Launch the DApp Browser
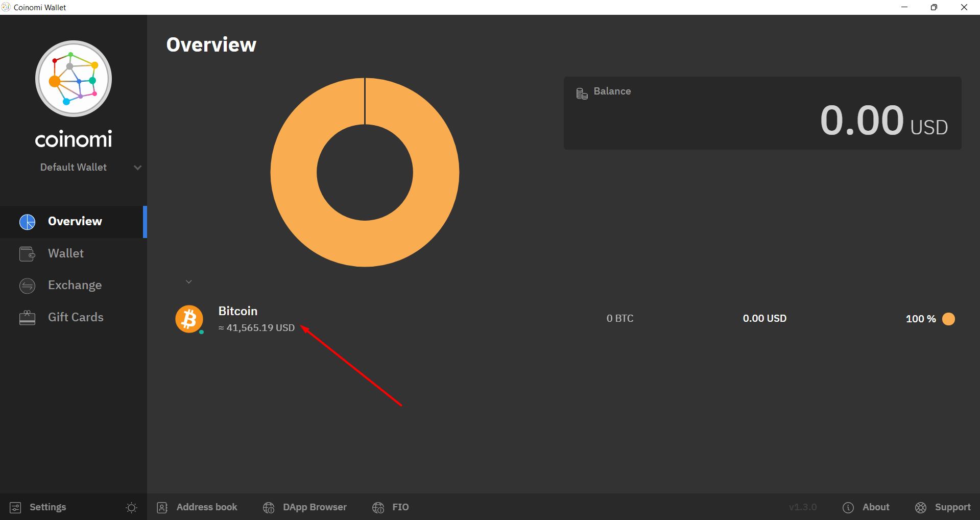Viewport: 980px width, 520px height. click(x=315, y=507)
